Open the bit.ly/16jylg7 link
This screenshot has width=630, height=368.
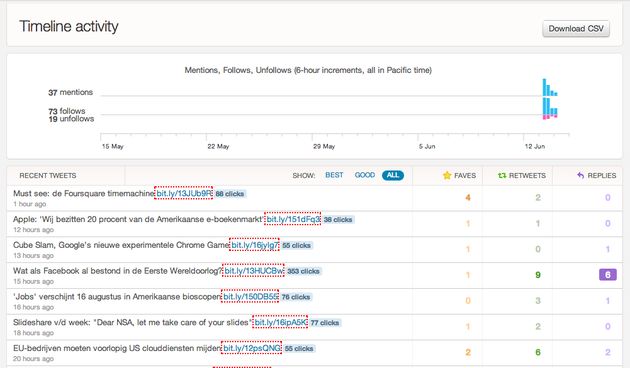[x=254, y=245]
